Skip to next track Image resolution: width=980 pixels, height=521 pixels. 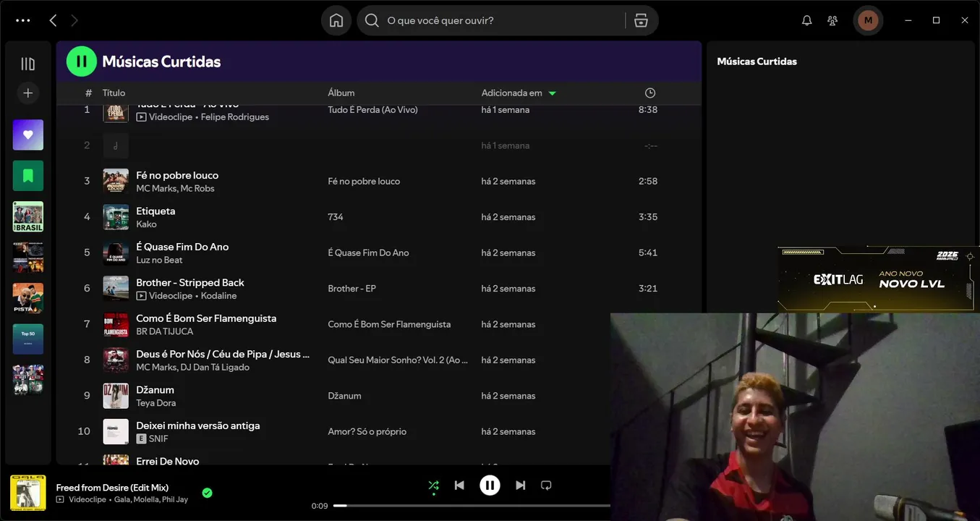pyautogui.click(x=520, y=486)
